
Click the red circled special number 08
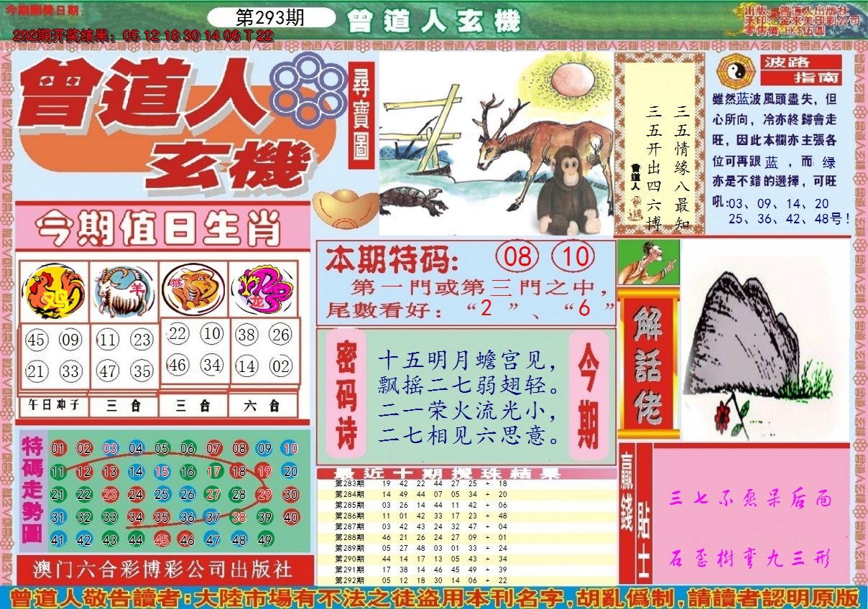click(x=518, y=257)
